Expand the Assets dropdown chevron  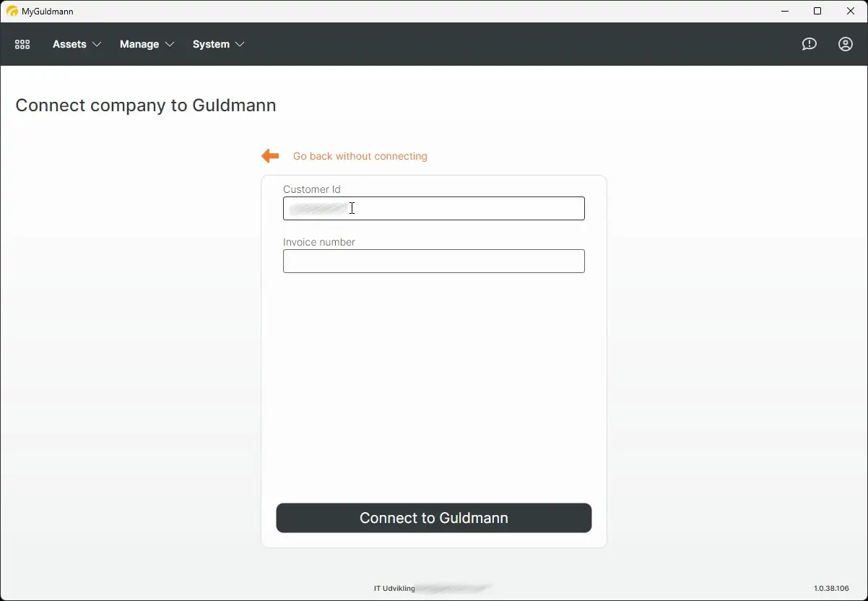click(97, 44)
